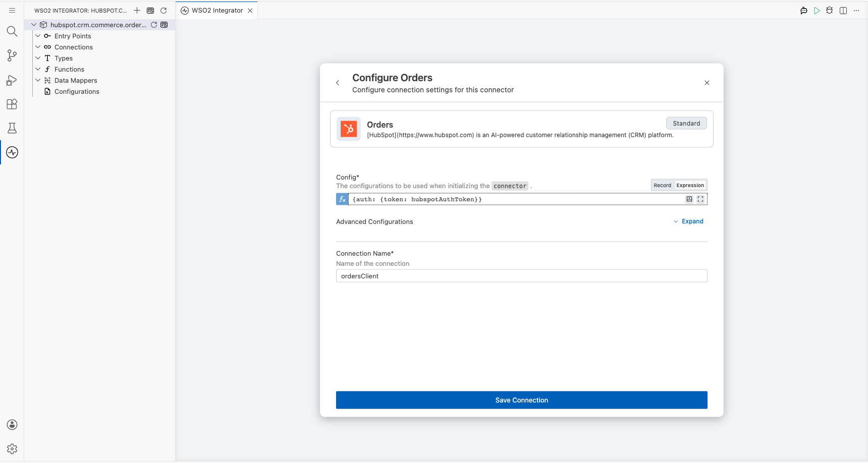Open the chat icon in editor toolbar

click(x=804, y=11)
